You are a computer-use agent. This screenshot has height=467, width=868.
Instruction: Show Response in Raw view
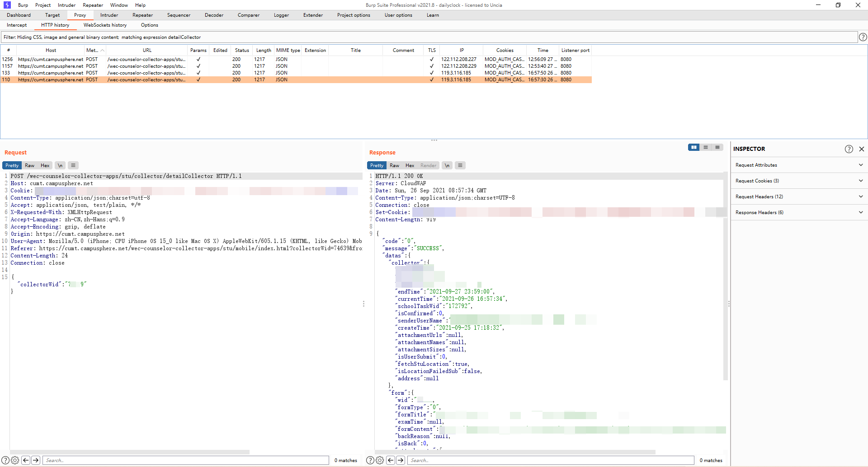point(395,165)
